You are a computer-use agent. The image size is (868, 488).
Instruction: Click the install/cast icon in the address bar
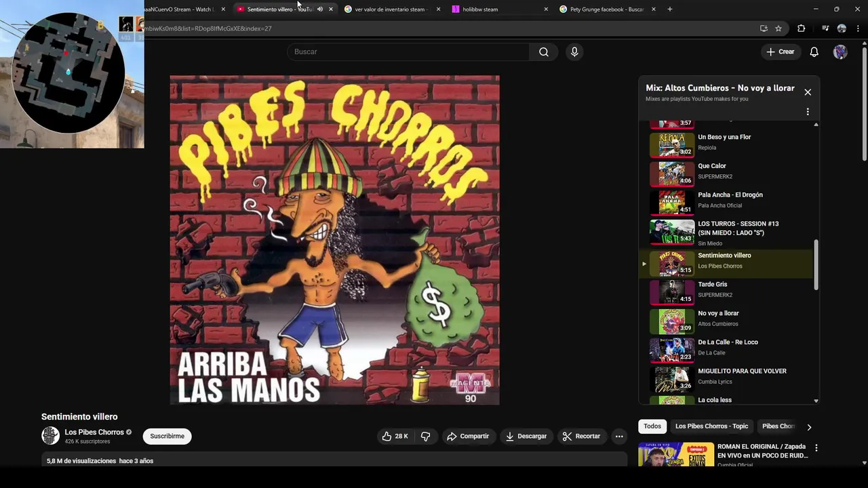point(764,28)
